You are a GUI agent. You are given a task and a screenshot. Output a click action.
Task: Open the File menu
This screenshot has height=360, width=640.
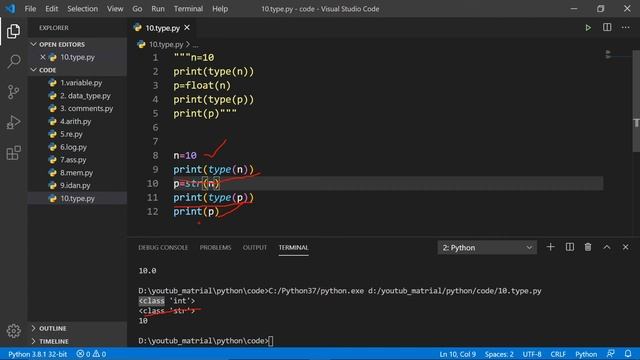pyautogui.click(x=30, y=9)
